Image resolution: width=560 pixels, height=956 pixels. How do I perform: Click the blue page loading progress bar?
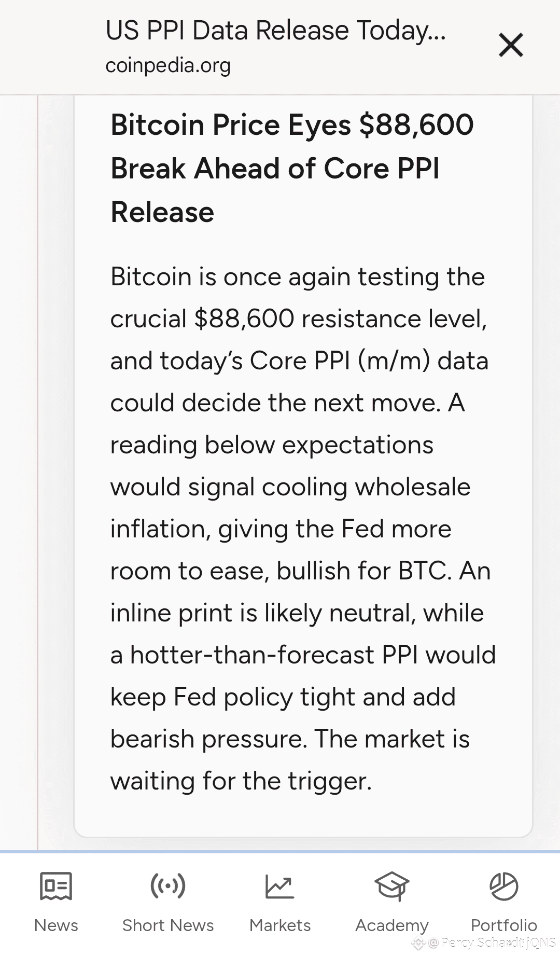(x=280, y=852)
